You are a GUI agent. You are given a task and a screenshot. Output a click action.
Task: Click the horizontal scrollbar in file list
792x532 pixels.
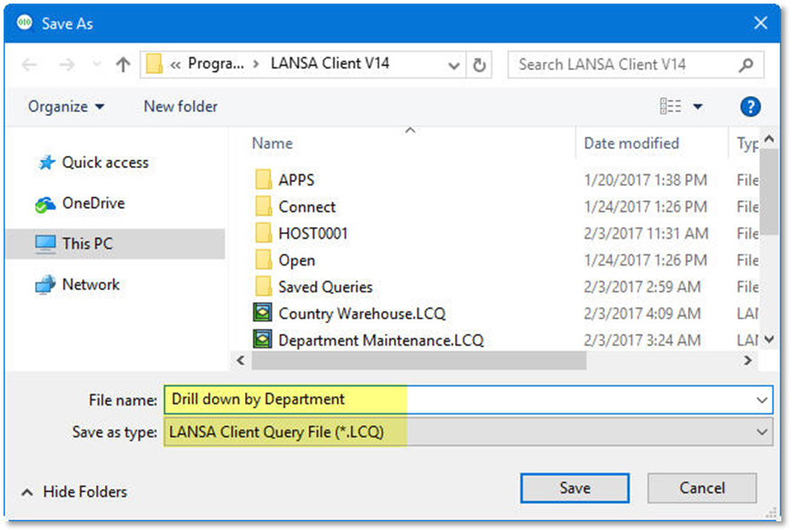(x=418, y=361)
